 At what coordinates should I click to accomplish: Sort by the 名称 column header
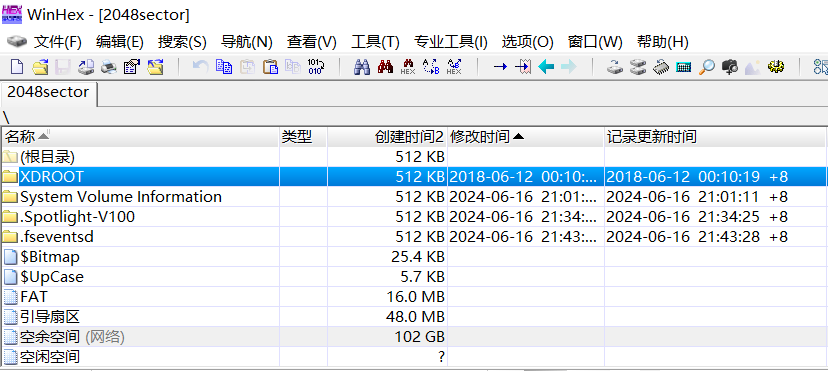pyautogui.click(x=140, y=137)
